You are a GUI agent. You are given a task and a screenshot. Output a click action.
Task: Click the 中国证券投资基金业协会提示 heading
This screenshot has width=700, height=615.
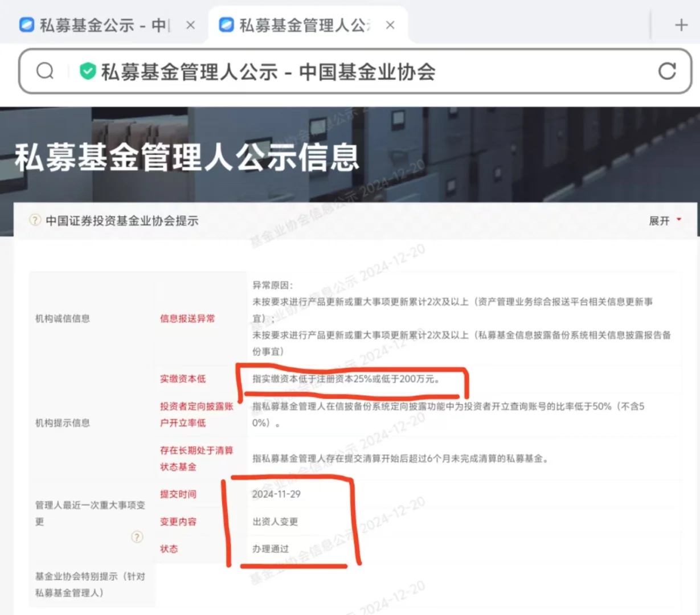[122, 221]
